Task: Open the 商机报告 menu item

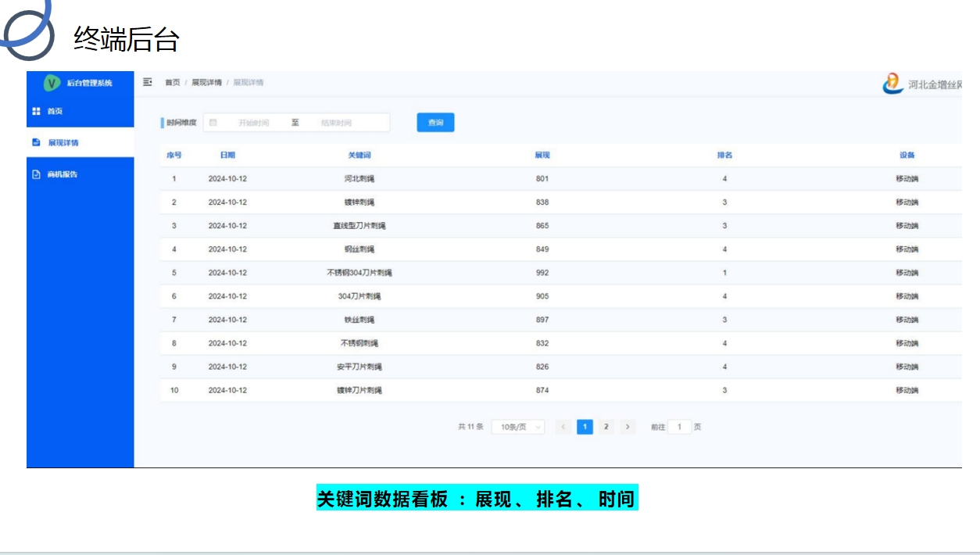Action: pyautogui.click(x=63, y=174)
